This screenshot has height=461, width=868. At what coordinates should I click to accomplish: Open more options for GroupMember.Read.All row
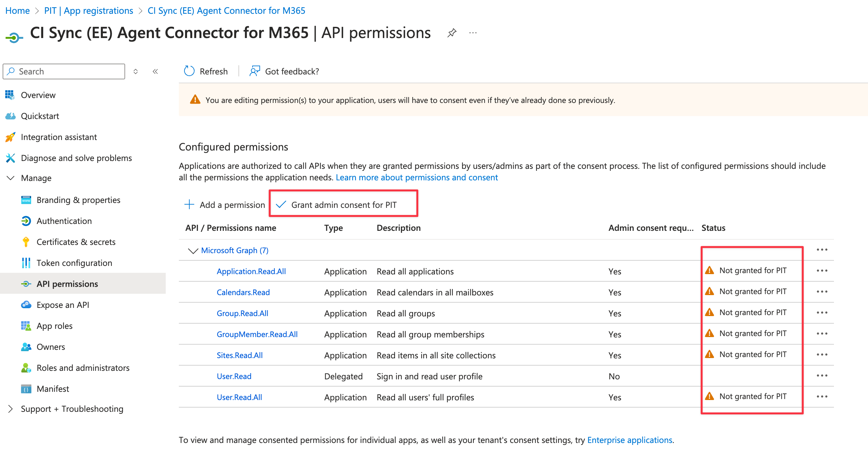822,333
